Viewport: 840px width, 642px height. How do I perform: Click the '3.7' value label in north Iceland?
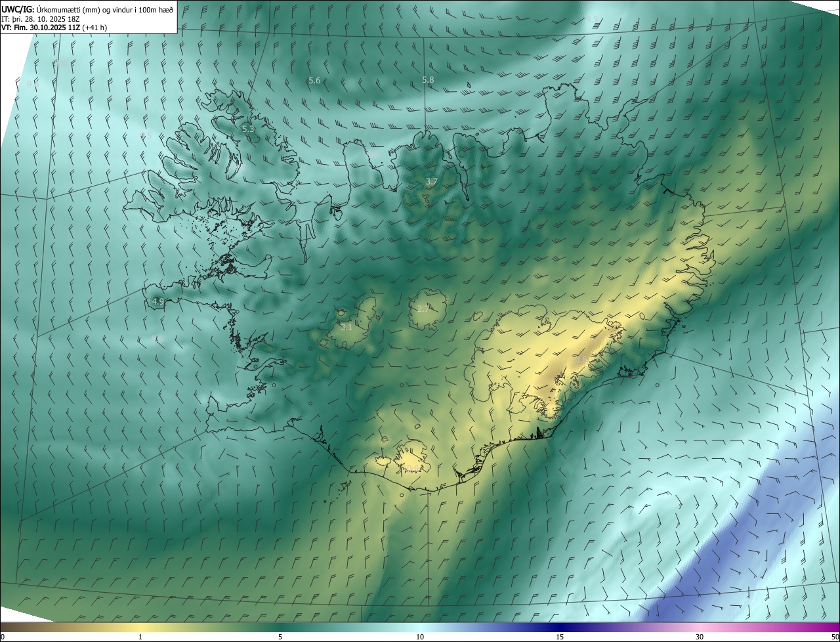(431, 181)
